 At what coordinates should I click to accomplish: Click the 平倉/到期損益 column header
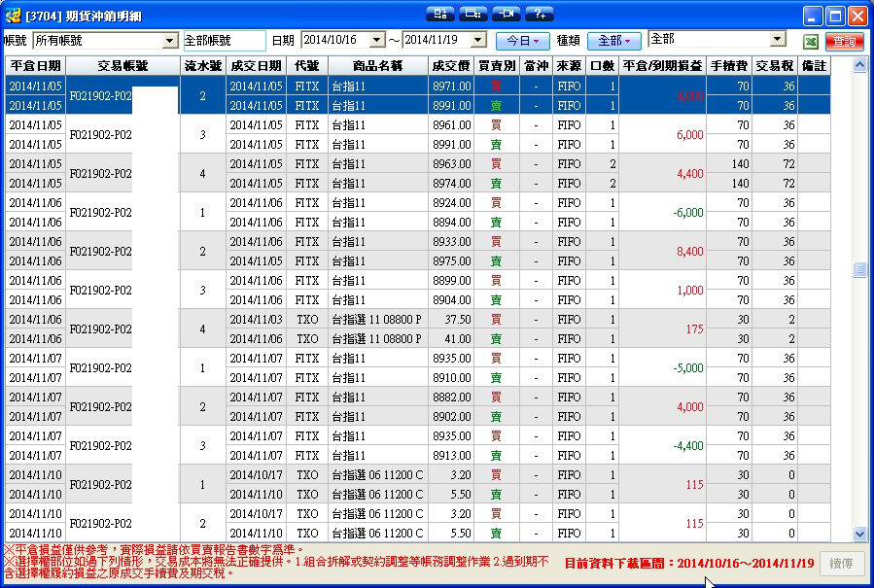tap(663, 66)
